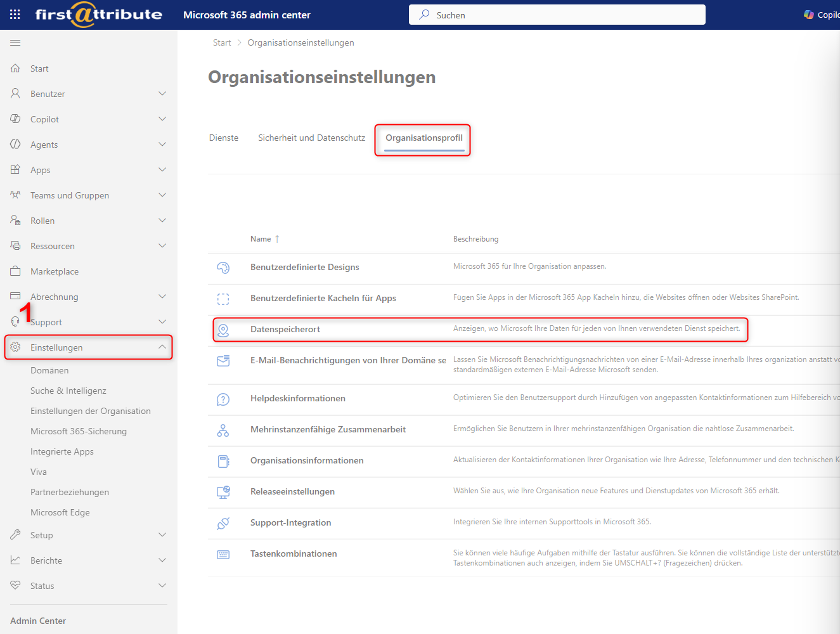This screenshot has width=840, height=634.
Task: Open the app launcher waffle icon
Action: pos(15,14)
